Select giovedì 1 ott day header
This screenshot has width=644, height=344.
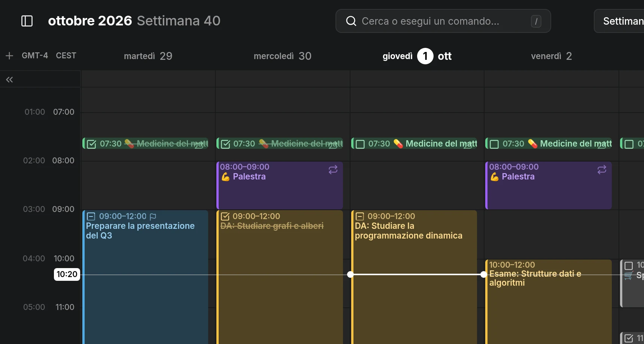[417, 56]
